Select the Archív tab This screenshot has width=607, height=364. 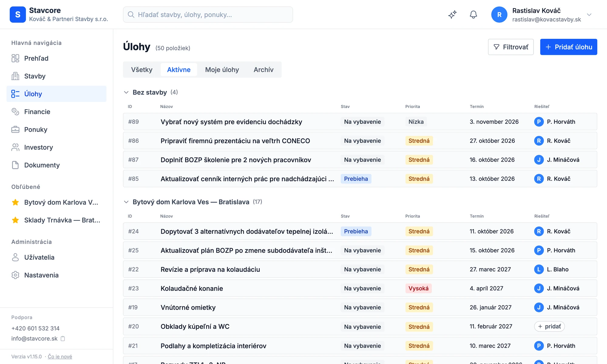click(x=263, y=70)
